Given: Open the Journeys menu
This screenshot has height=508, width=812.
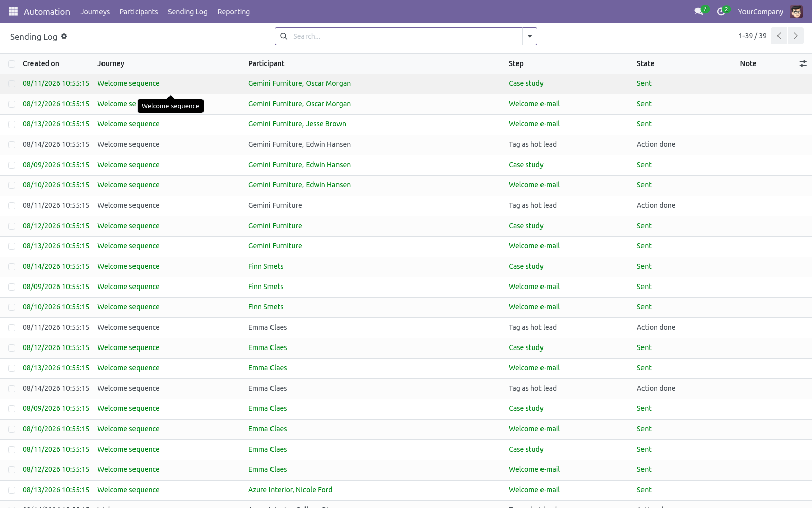Looking at the screenshot, I should pos(95,11).
